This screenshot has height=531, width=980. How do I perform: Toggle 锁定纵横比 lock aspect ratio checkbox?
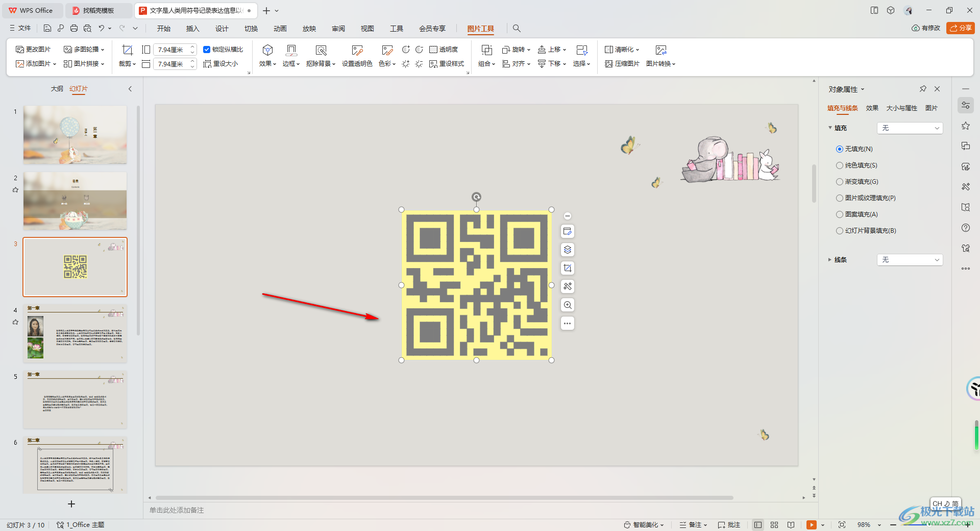pyautogui.click(x=207, y=50)
